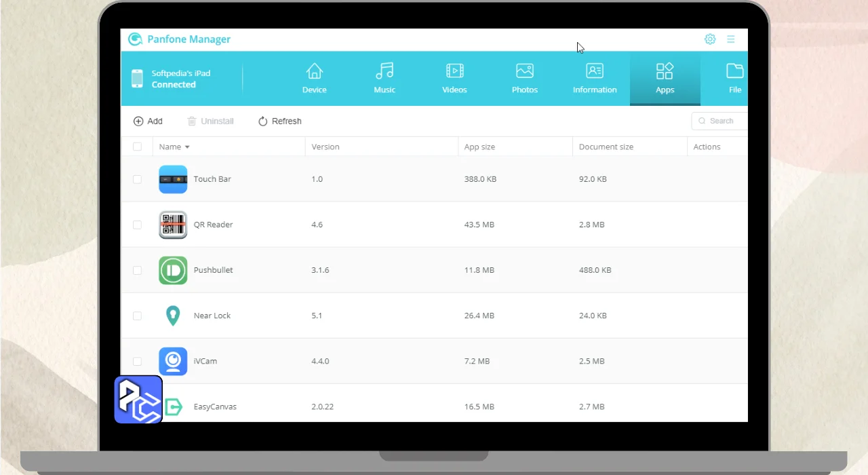Click the 16.5 MB app size

click(479, 406)
